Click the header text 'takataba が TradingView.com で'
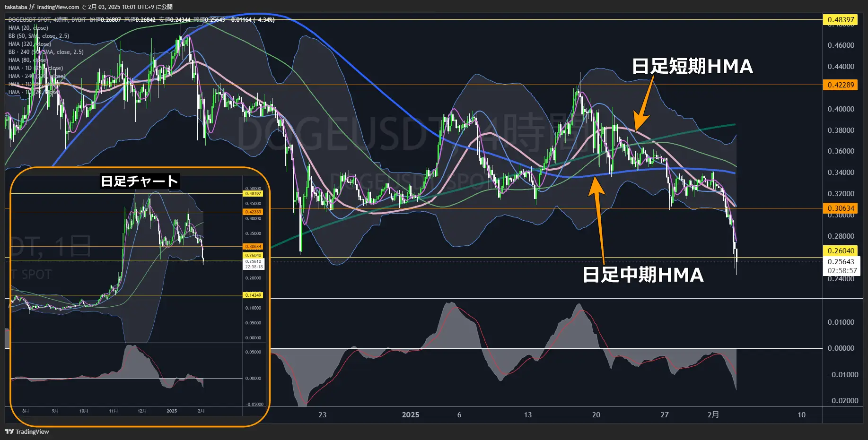Image resolution: width=868 pixels, height=440 pixels. coord(45,7)
